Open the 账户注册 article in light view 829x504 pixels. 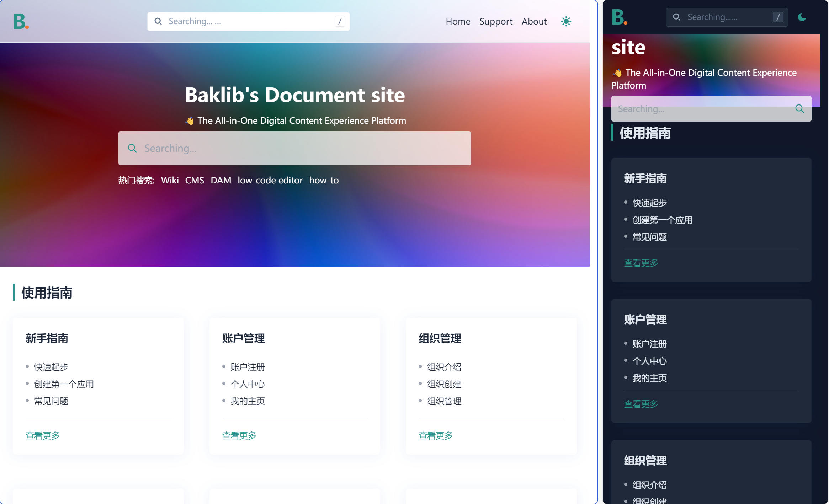(x=248, y=367)
